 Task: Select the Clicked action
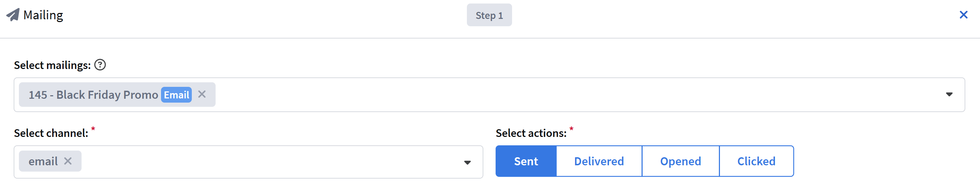[x=756, y=161]
